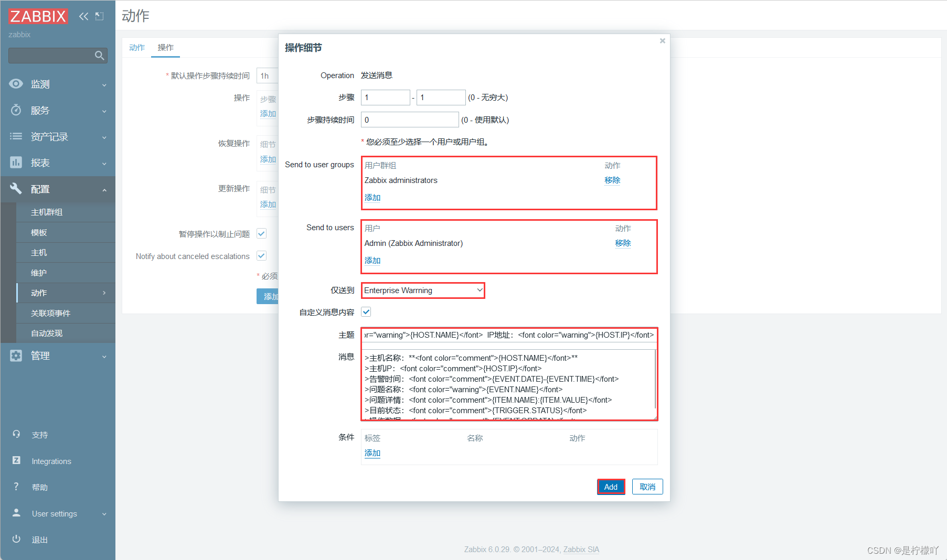The height and width of the screenshot is (560, 947).
Task: Click the 'Admin (Zabbix Administrator)' user name
Action: click(413, 243)
